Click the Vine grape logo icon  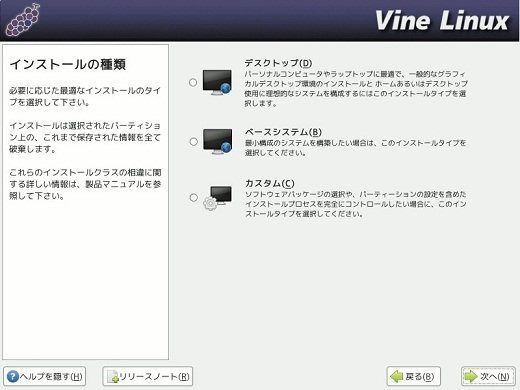click(23, 20)
